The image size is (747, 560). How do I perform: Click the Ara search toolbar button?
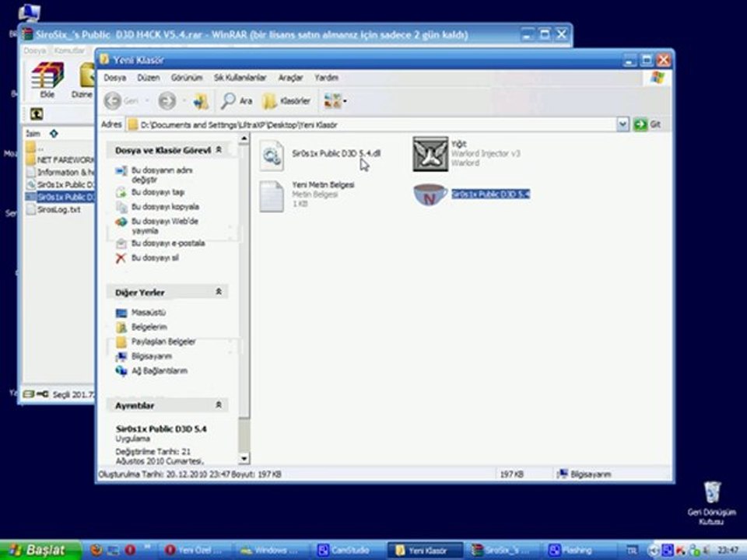[237, 101]
